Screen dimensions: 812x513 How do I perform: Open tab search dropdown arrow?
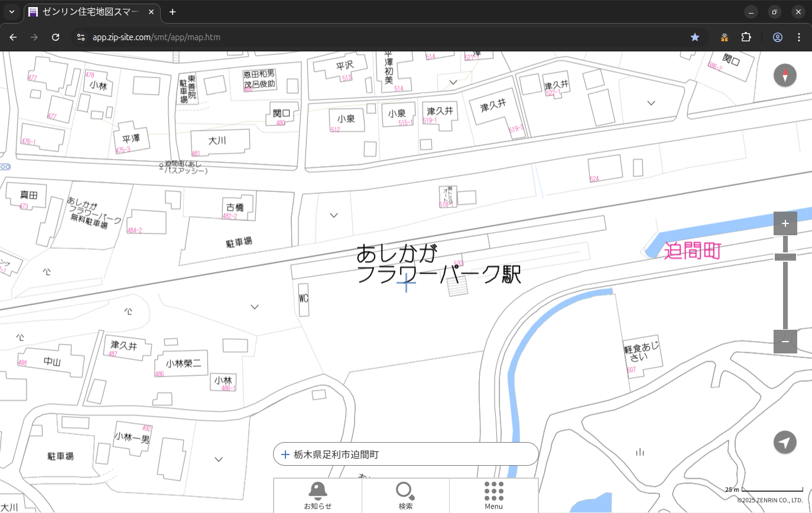click(11, 12)
